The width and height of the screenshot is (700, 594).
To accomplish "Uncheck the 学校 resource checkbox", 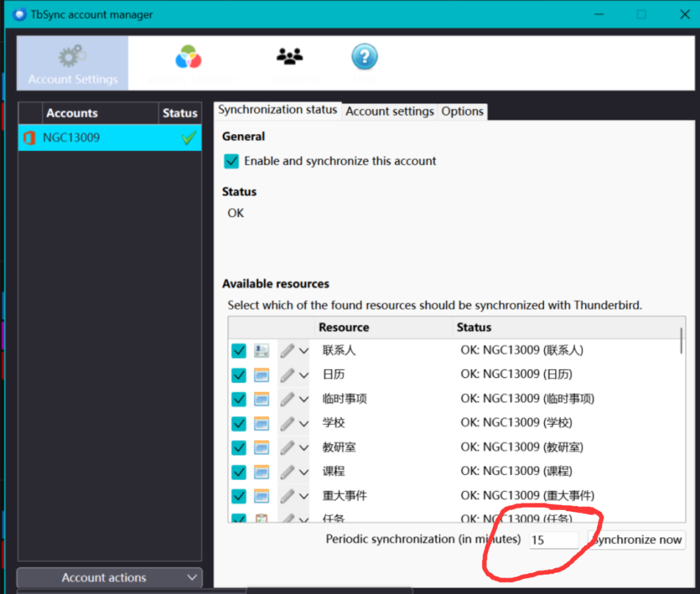I will tap(239, 423).
